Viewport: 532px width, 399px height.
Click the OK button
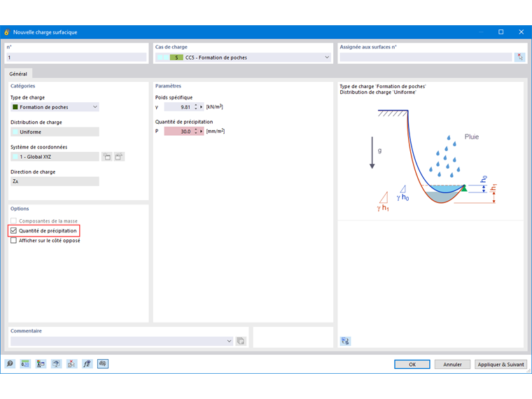point(412,364)
